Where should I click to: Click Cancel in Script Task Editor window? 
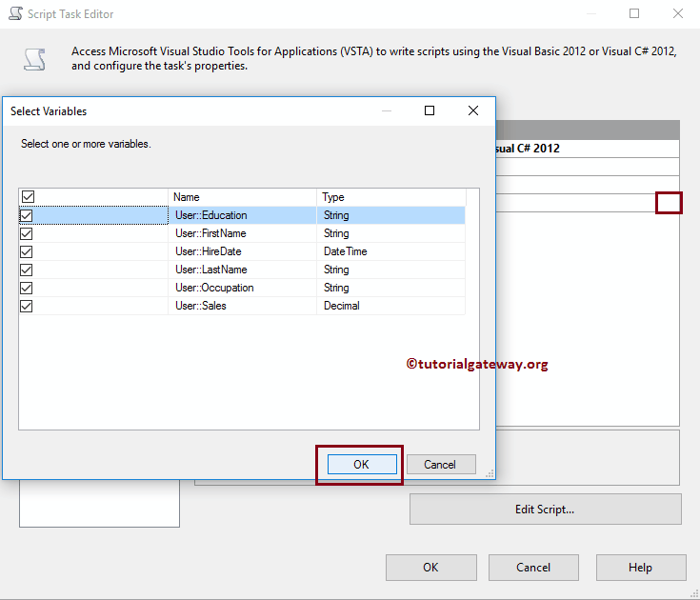533,568
